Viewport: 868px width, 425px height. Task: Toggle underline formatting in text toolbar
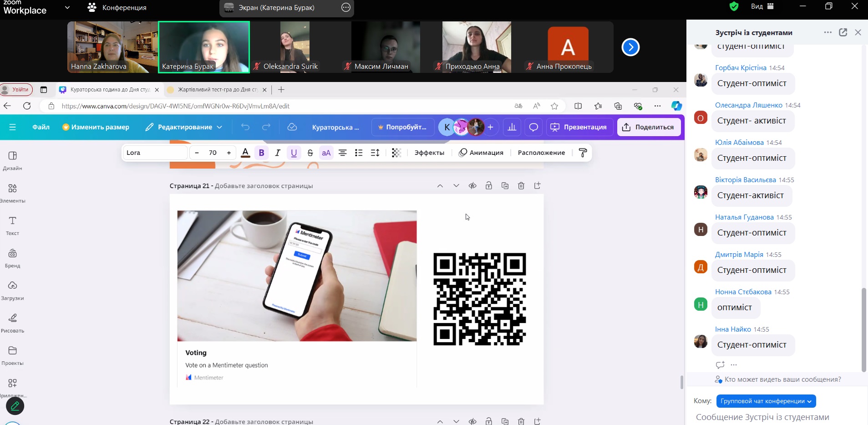tap(294, 153)
